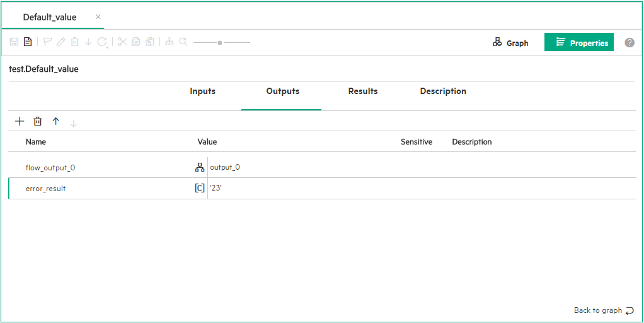Click the zoom slider handle in toolbar
Screen dimensions: 644x323
coord(219,42)
